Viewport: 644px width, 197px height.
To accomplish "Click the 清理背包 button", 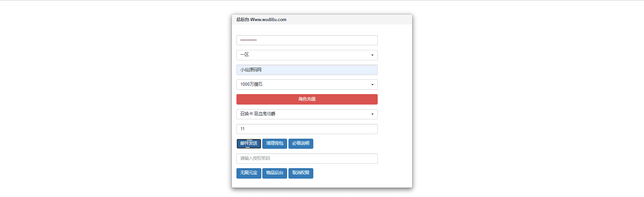I will (x=275, y=144).
